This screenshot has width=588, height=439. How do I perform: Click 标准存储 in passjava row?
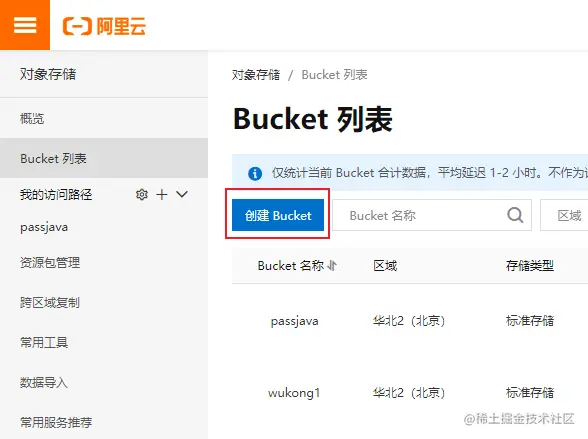pos(530,321)
